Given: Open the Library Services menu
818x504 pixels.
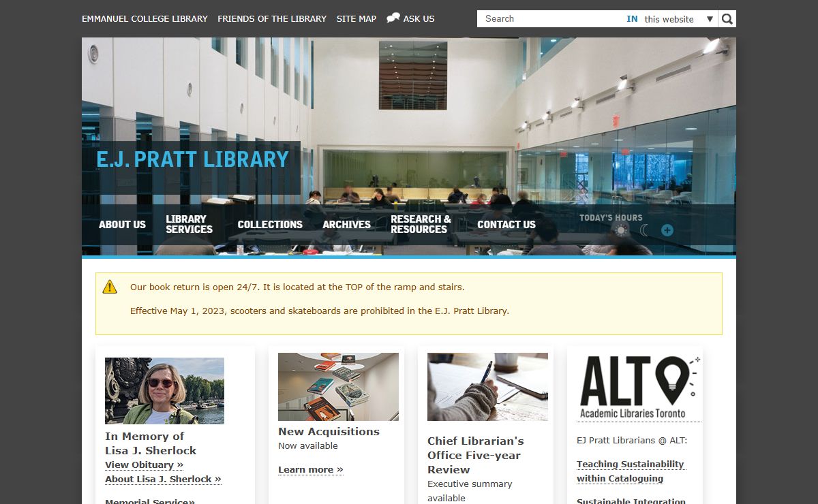Looking at the screenshot, I should pyautogui.click(x=189, y=224).
